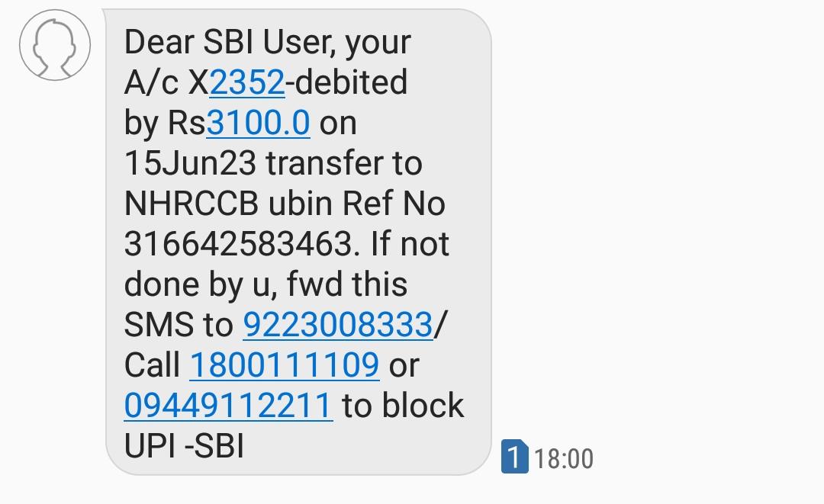This screenshot has height=504, width=824.
Task: Tap the "If not" text after reference
Action: coord(410,244)
